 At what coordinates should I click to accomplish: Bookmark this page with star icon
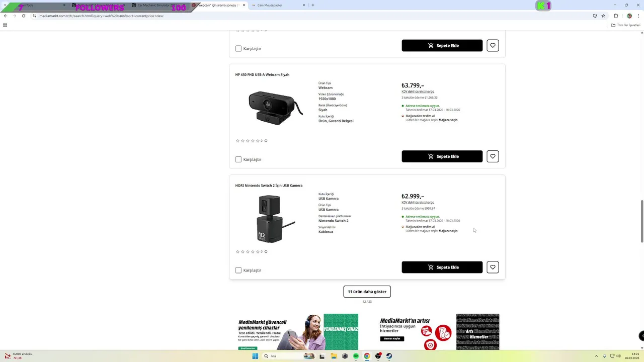tap(603, 16)
